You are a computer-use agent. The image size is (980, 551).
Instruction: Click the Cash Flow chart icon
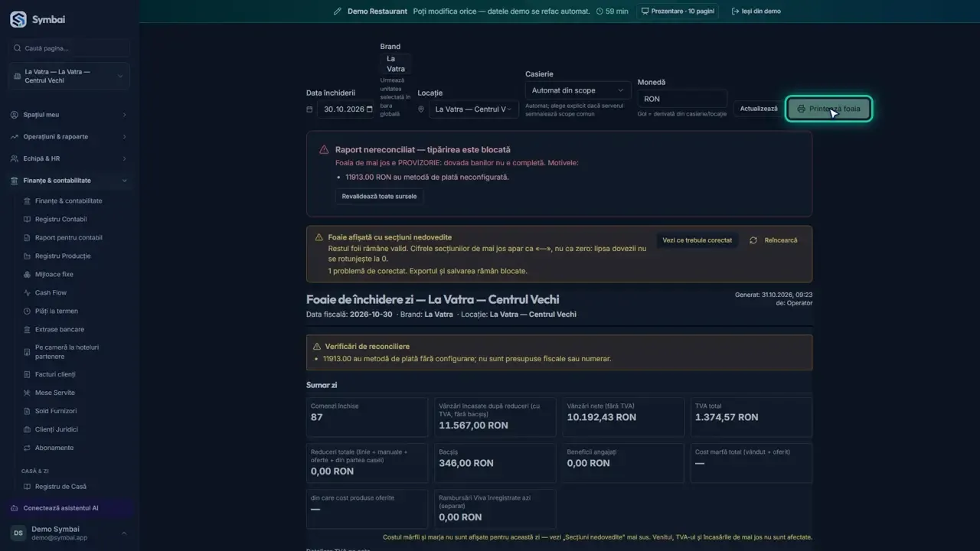[x=28, y=293]
